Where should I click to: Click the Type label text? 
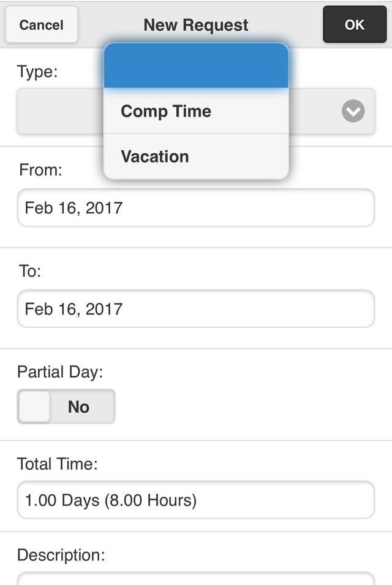(37, 72)
